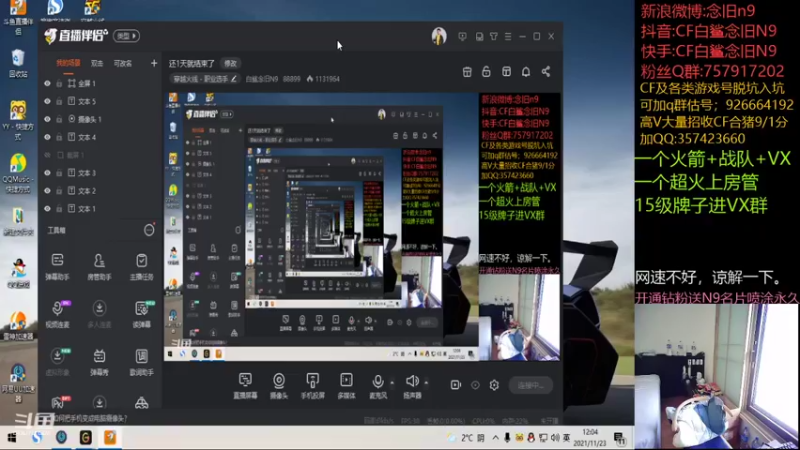Toggle lock on 全屏 1 layer
This screenshot has width=800, height=450.
(59, 83)
